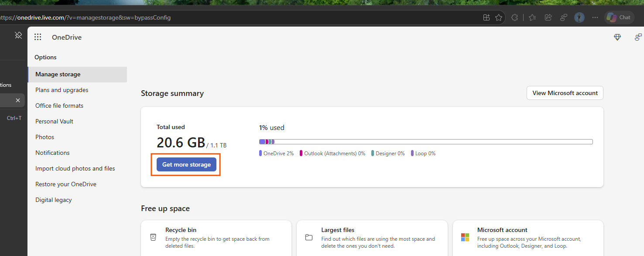The width and height of the screenshot is (644, 256).
Task: Click the Free up space heading
Action: pos(165,208)
